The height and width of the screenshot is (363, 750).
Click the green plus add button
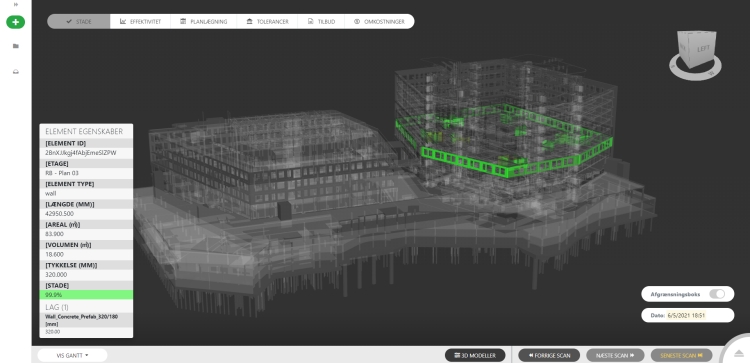pyautogui.click(x=15, y=22)
